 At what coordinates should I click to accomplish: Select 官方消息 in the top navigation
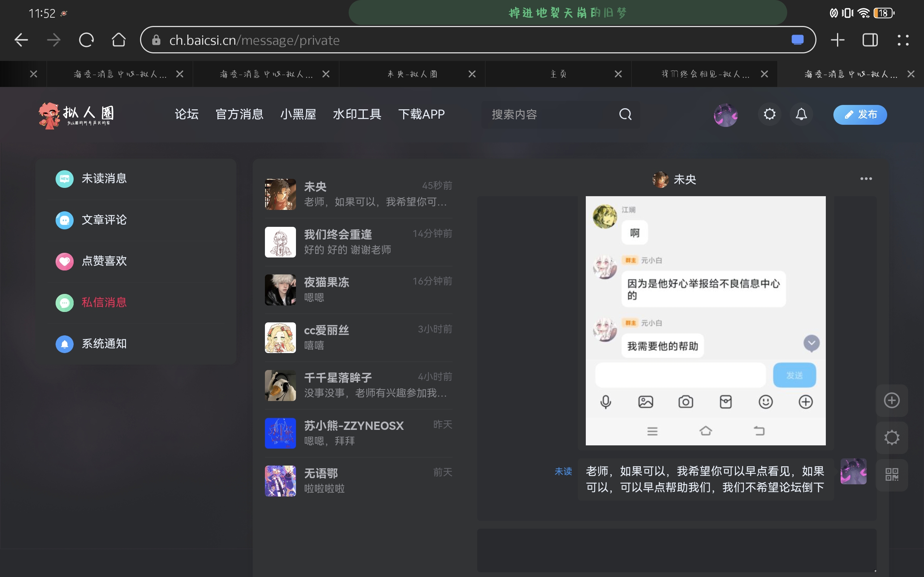tap(239, 114)
